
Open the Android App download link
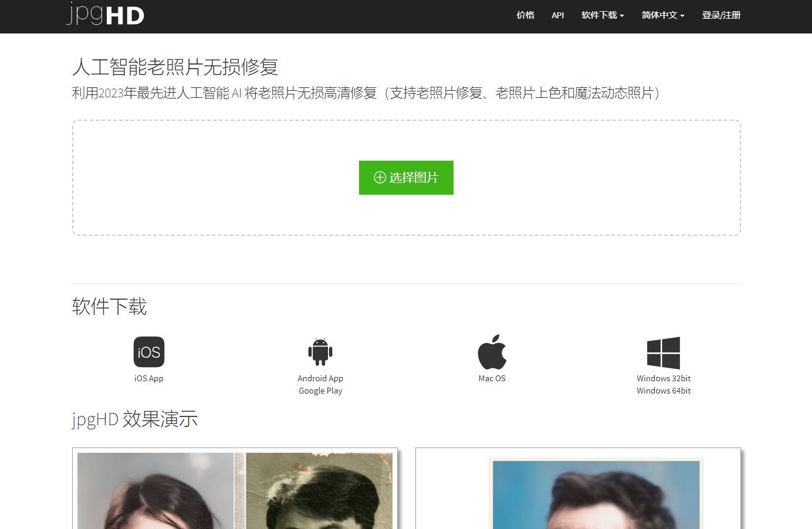point(320,378)
